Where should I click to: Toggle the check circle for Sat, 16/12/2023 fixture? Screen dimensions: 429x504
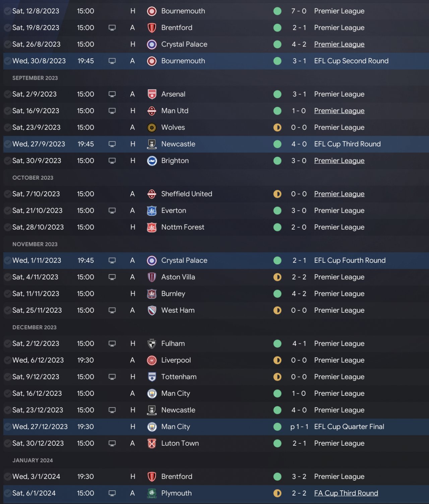click(x=7, y=393)
